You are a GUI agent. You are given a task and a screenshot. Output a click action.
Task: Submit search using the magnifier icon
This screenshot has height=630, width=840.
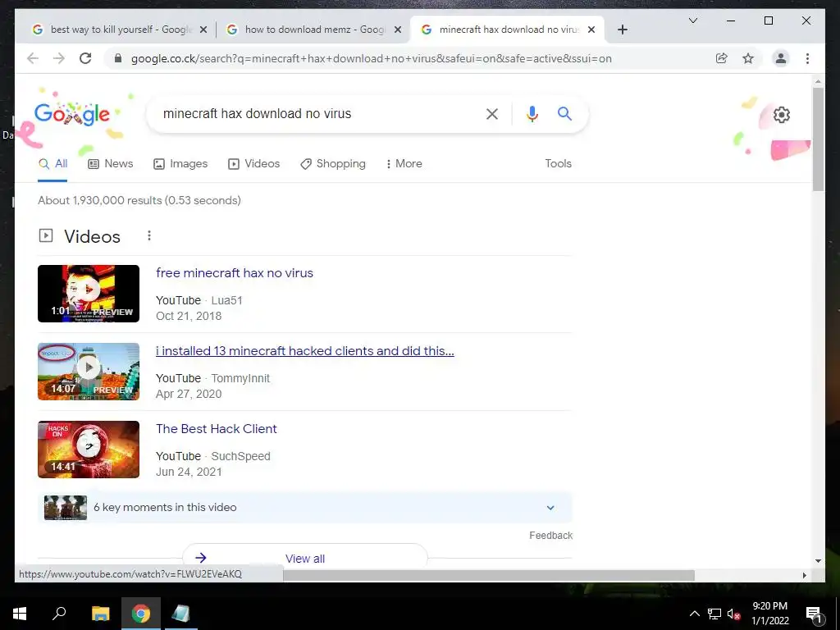point(564,113)
